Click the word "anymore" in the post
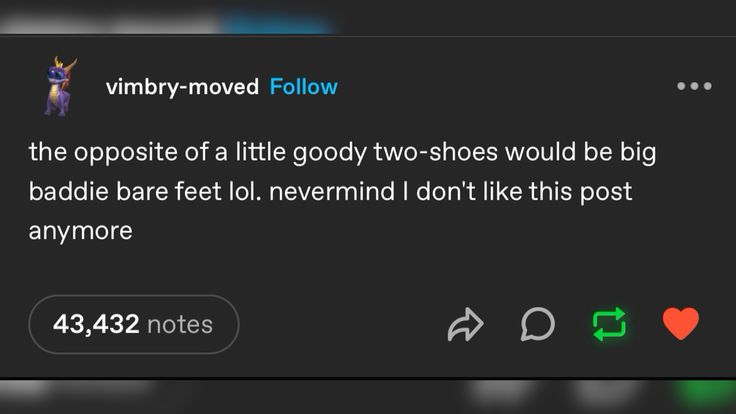 81,230
